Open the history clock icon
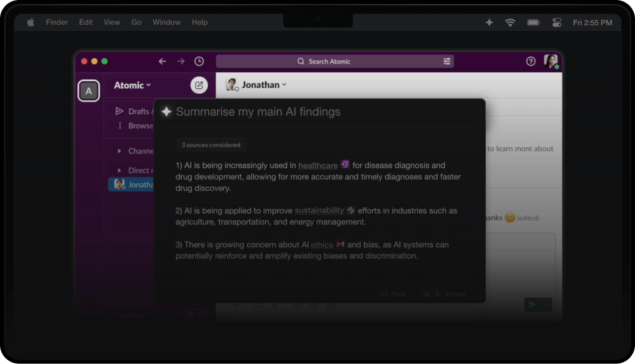The height and width of the screenshot is (364, 635). pos(199,61)
